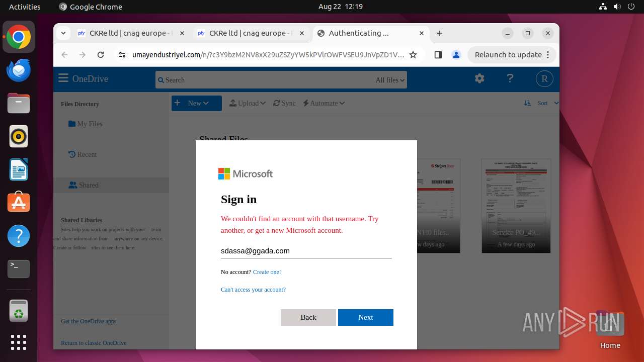The image size is (644, 362).
Task: Open the clock showing Aug 22 12:19
Action: point(341,7)
